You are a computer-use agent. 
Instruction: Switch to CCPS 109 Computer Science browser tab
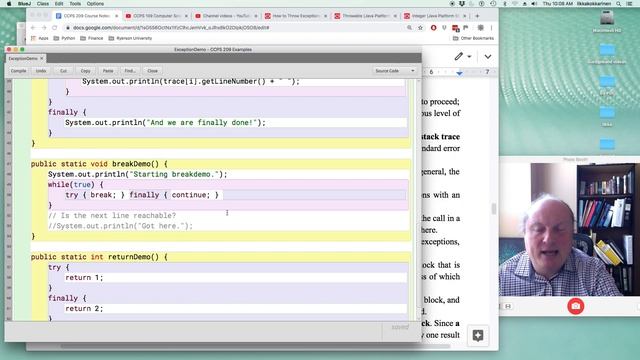(157, 16)
